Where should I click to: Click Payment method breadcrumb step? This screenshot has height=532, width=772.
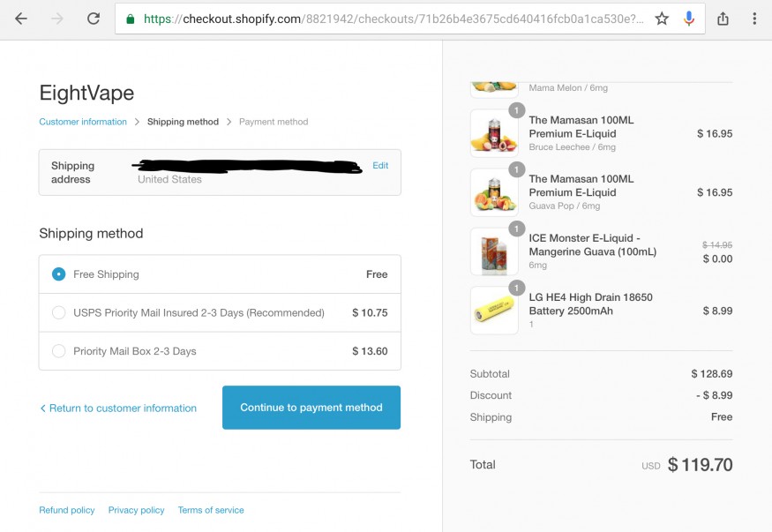(274, 122)
